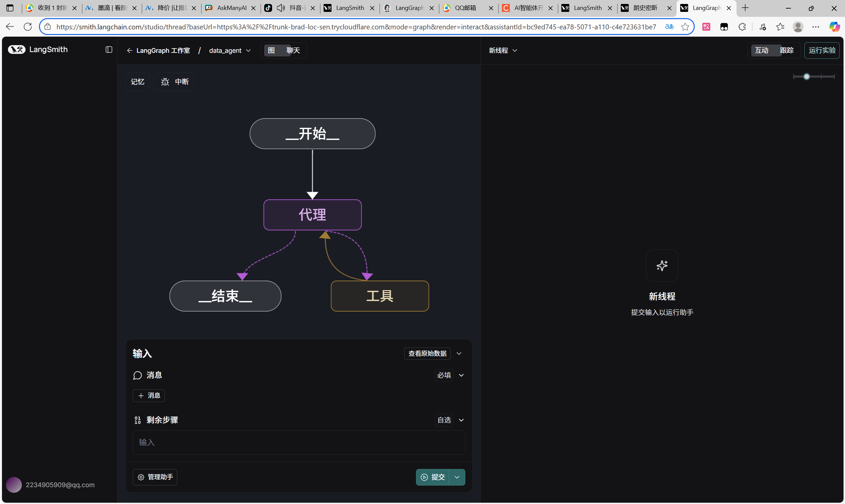Screen dimensions: 845x504
Task: Click the browser refresh icon
Action: 28,26
